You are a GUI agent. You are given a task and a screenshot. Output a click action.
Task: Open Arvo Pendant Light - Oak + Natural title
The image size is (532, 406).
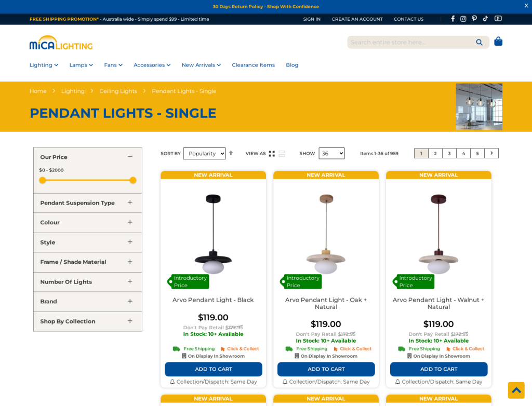coord(326,303)
